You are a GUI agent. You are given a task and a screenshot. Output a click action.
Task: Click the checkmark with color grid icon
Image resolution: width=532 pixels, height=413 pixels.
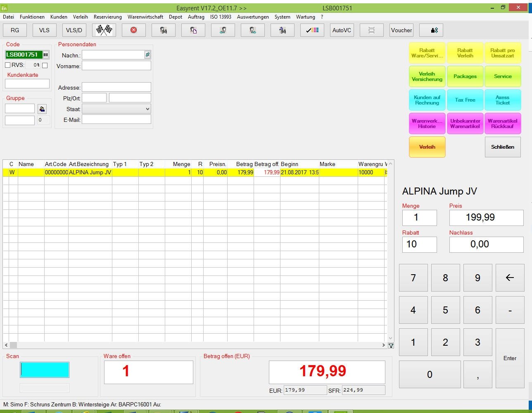pyautogui.click(x=312, y=30)
